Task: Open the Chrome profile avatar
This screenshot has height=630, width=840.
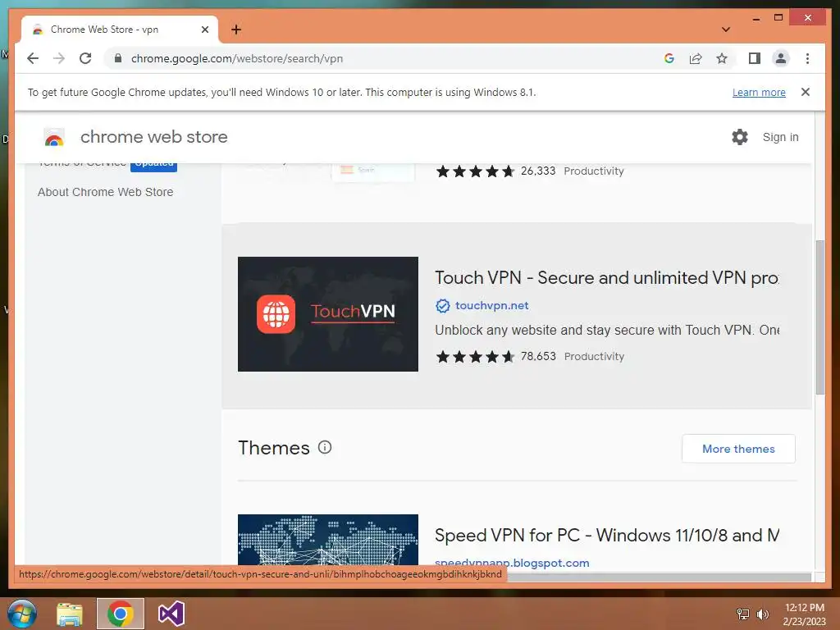Action: [781, 58]
